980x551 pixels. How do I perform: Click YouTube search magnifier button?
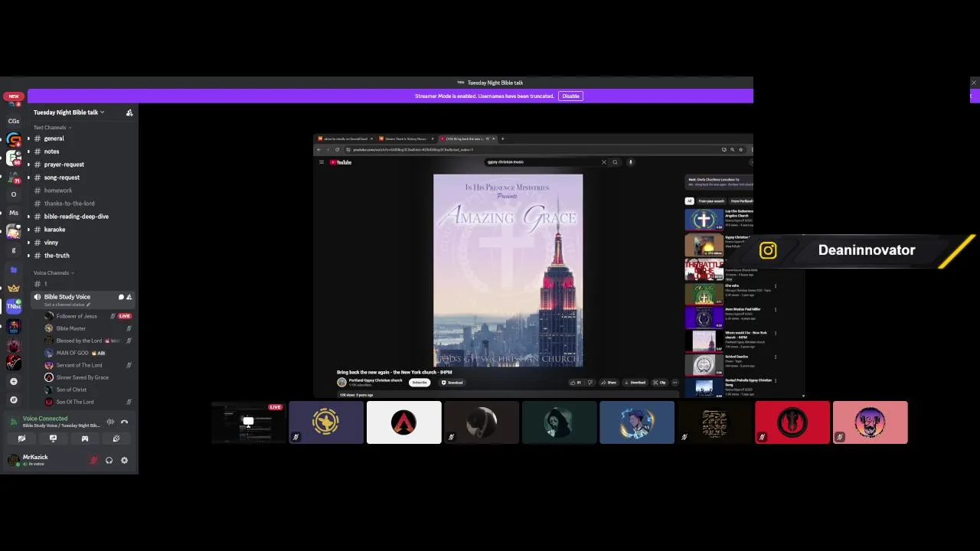point(615,162)
